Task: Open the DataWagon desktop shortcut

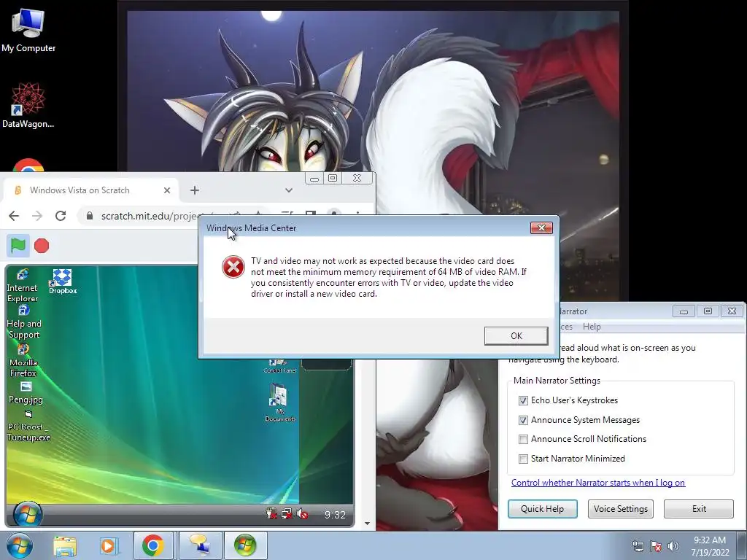Action: coord(28,106)
